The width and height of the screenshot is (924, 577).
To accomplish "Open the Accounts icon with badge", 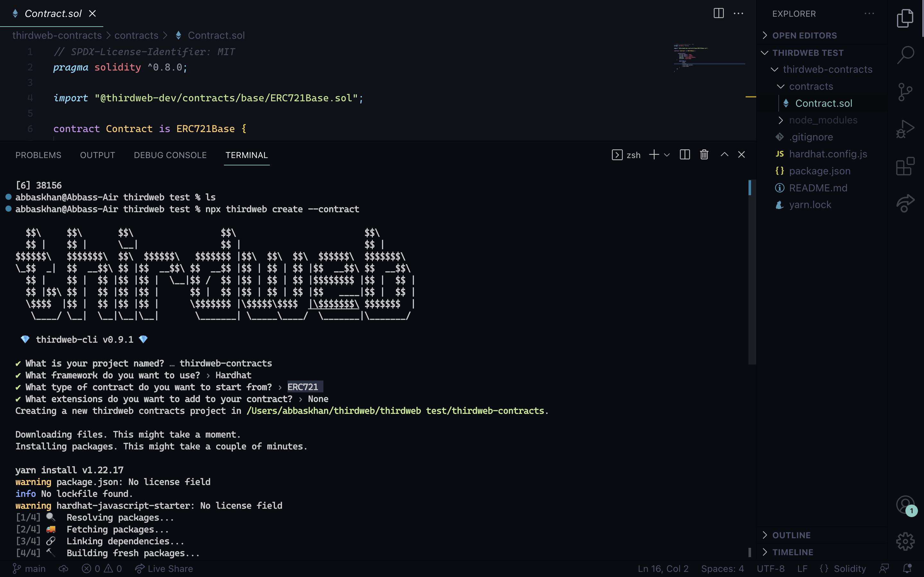I will (x=905, y=505).
